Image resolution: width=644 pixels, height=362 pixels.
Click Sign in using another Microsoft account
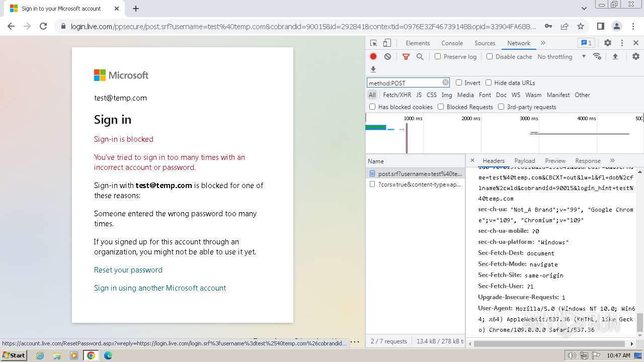click(160, 288)
